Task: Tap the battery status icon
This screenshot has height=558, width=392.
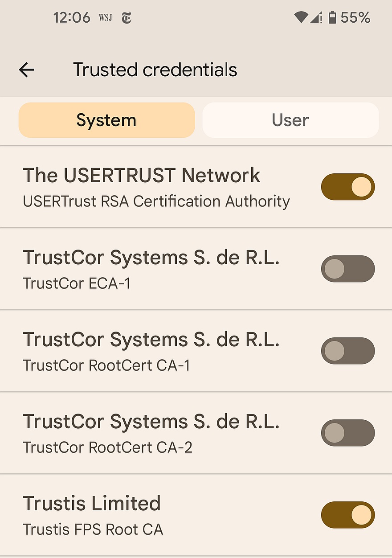Action: pos(332,18)
